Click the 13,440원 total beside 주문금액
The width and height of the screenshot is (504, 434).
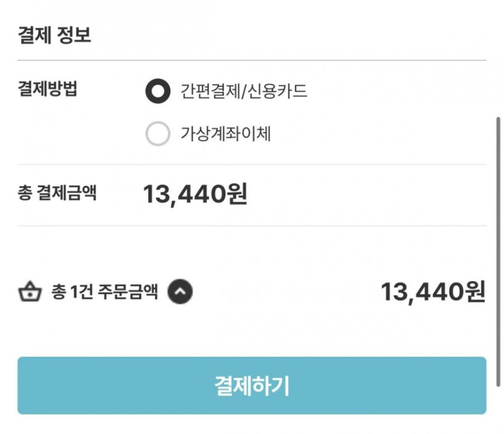(433, 293)
